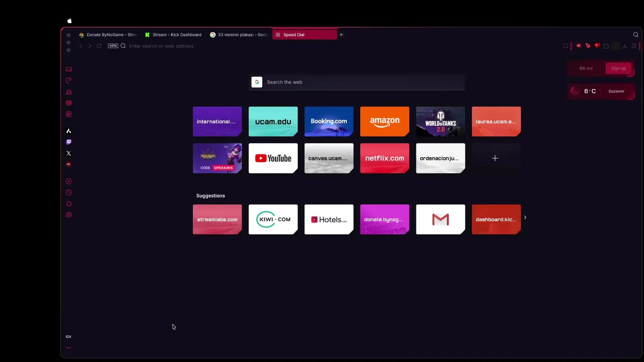Toggle the VPN badge
The image size is (644, 362).
pos(113,46)
